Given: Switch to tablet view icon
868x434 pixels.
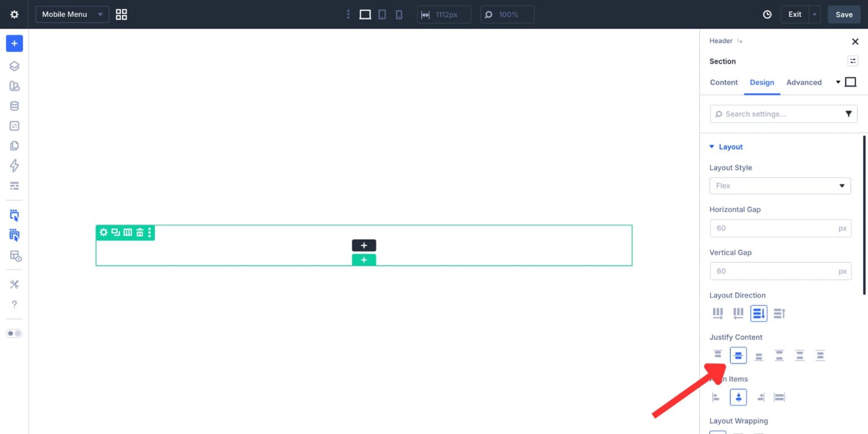Looking at the screenshot, I should click(x=382, y=15).
